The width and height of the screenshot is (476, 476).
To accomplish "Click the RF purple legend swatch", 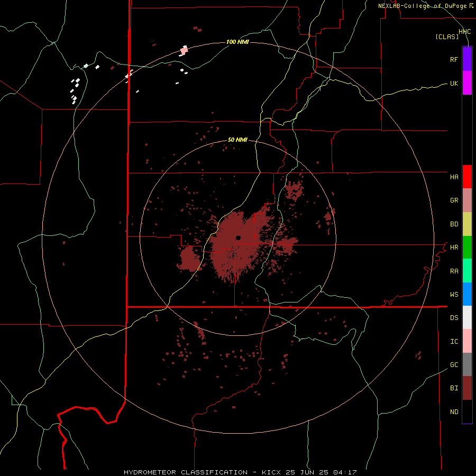I will click(467, 59).
